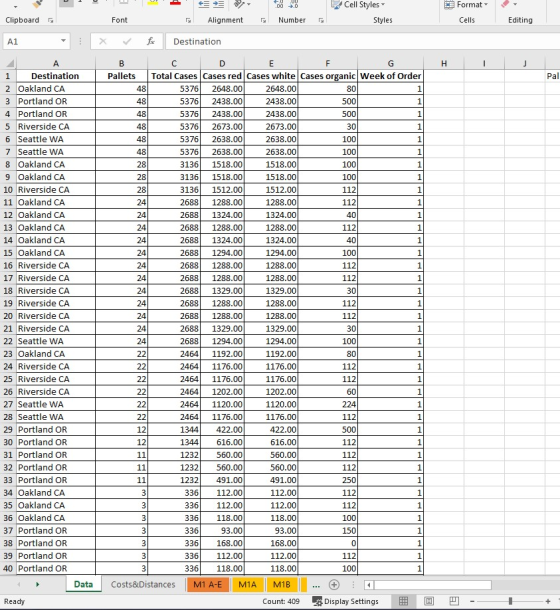Switch to Page Break Preview

453,601
